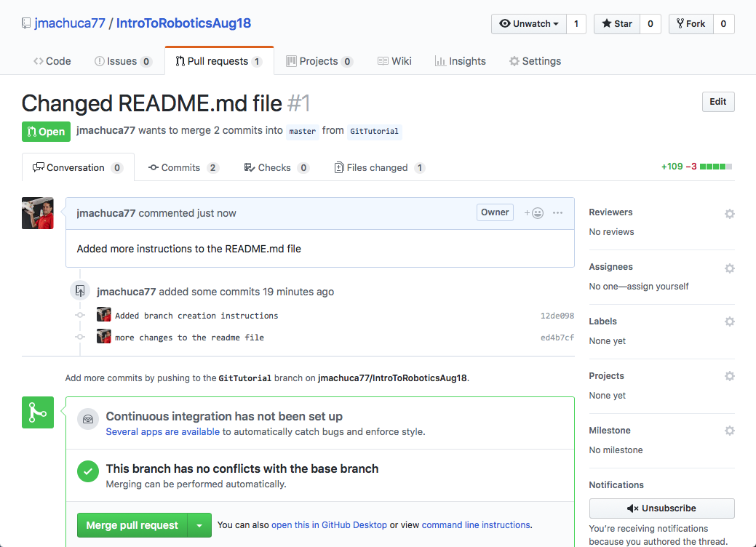Expand the merge method dropdown arrow
This screenshot has width=756, height=547.
pos(199,525)
